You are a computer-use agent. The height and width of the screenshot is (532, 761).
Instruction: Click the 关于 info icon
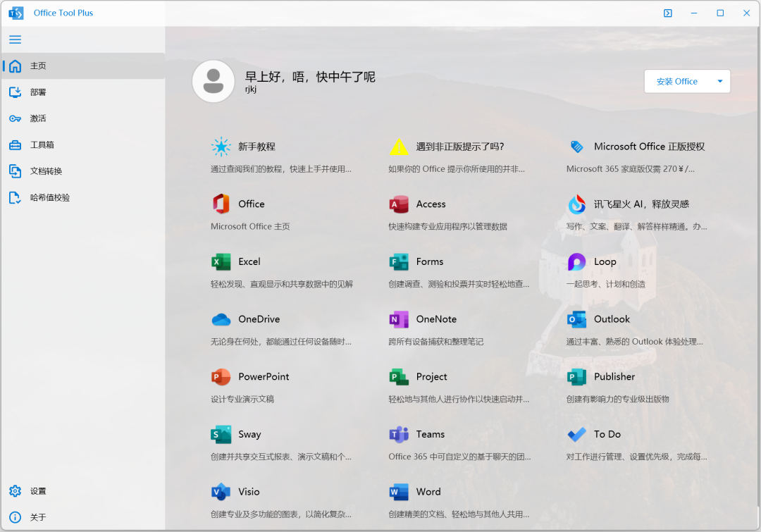(x=15, y=517)
